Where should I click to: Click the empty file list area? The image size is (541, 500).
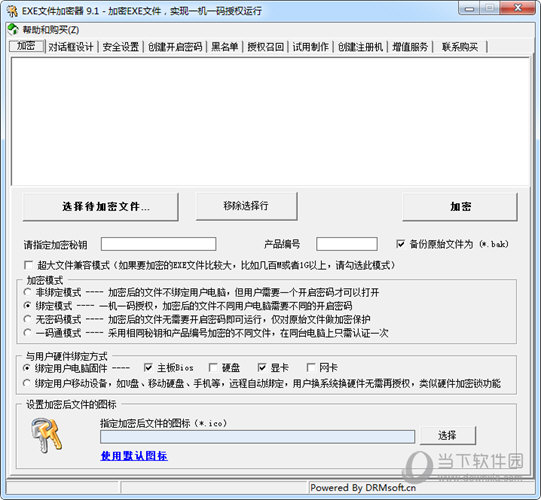270,121
